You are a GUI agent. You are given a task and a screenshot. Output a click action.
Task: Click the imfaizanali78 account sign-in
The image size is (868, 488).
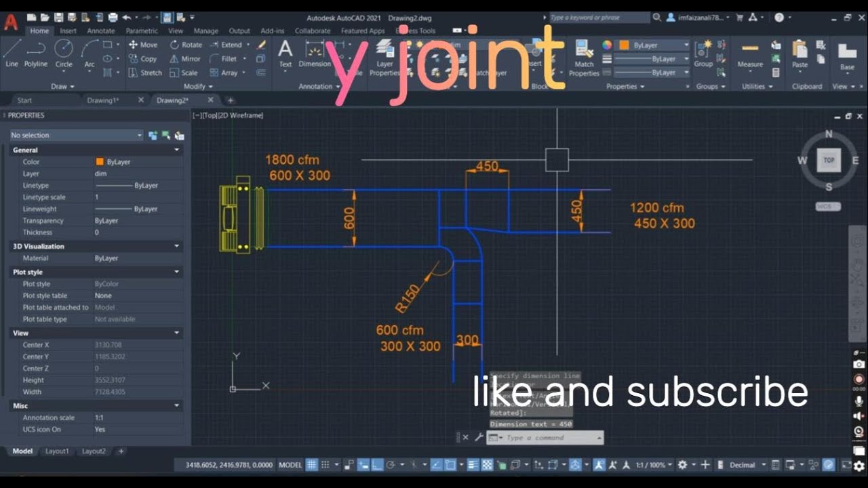[x=698, y=18]
